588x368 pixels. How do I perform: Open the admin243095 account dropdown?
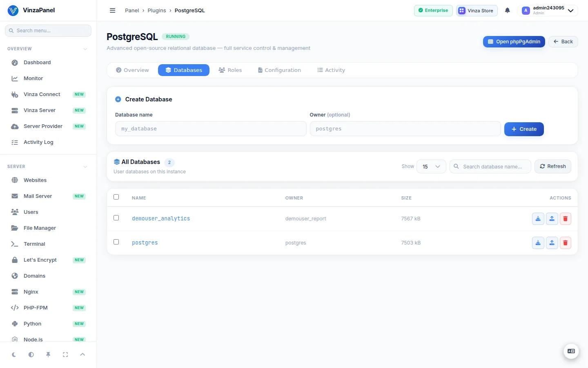(548, 11)
